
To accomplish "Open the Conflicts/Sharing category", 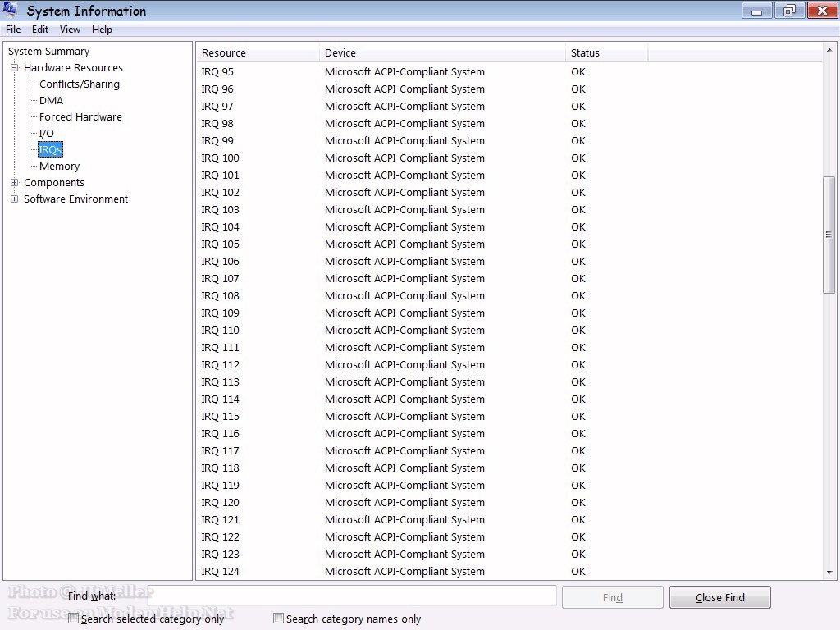I will click(80, 84).
